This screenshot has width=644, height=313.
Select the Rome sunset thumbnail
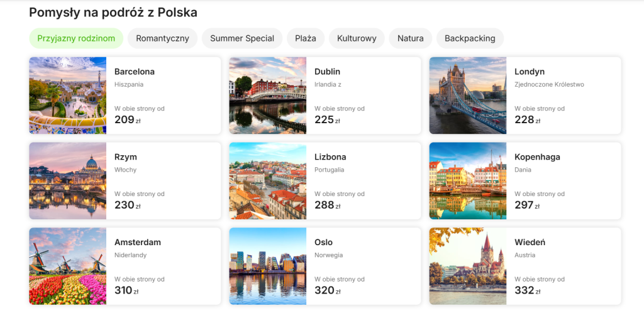pos(68,181)
